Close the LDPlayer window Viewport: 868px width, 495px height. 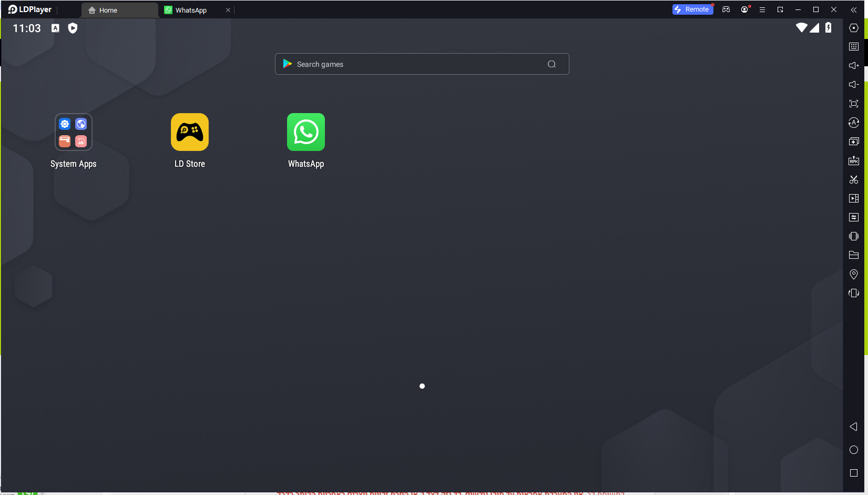834,9
